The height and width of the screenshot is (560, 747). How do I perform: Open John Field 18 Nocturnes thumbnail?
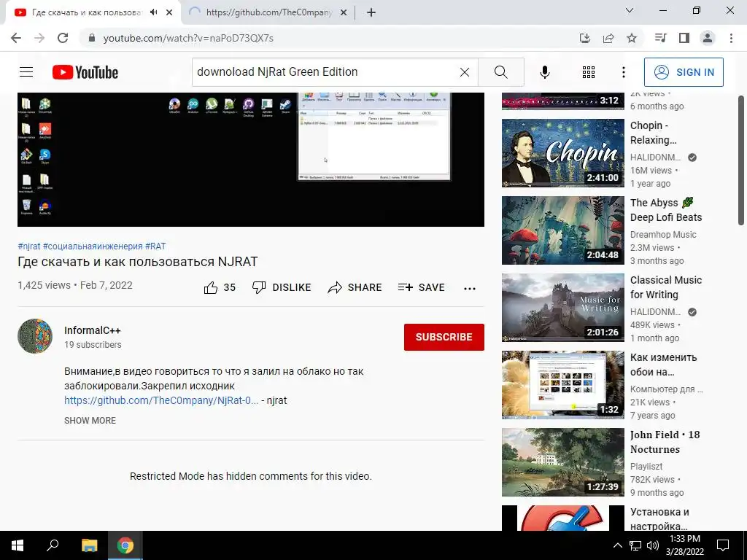coord(562,462)
